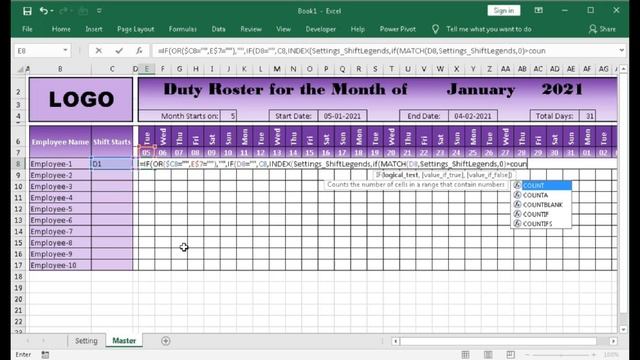This screenshot has height=360, width=640.
Task: Choose COUNTIFS from autocomplete list
Action: tap(542, 224)
